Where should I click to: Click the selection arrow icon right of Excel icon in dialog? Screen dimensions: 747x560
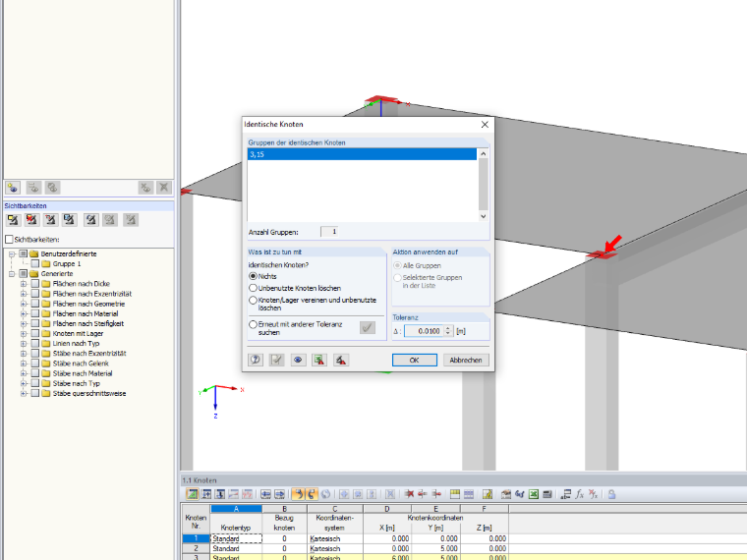[341, 360]
